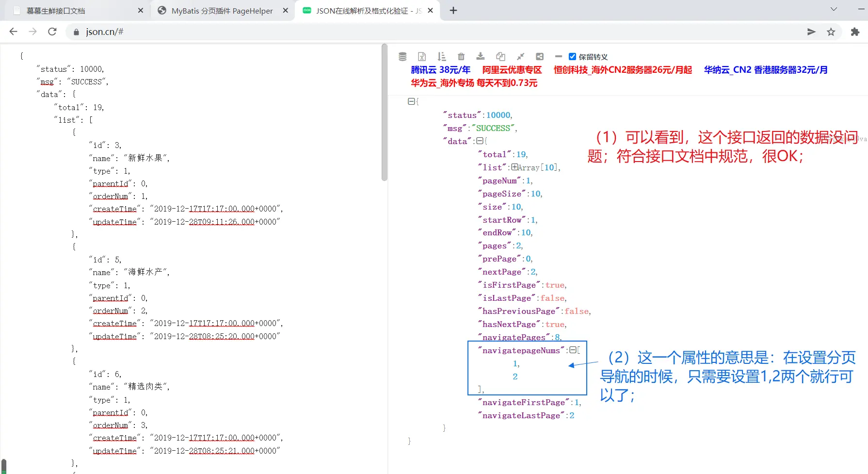
Task: Open the 腾讯云 38元/年 ad link
Action: (x=440, y=70)
